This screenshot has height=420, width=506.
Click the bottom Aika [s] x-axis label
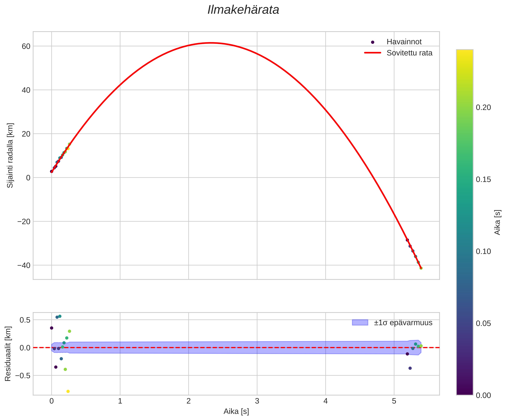coord(236,411)
